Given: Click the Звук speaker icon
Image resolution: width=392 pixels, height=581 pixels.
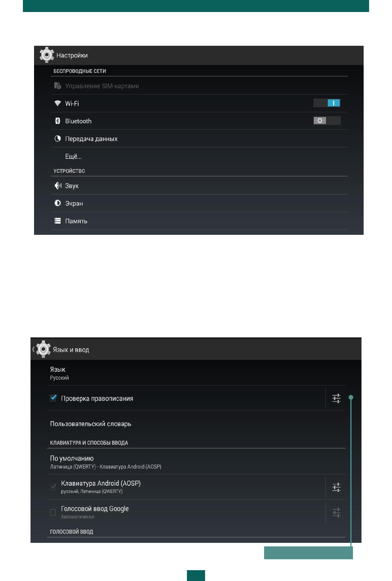Looking at the screenshot, I should point(58,185).
